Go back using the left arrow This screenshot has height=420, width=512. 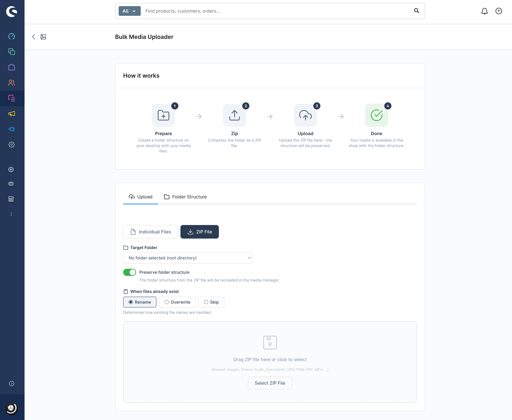[34, 37]
